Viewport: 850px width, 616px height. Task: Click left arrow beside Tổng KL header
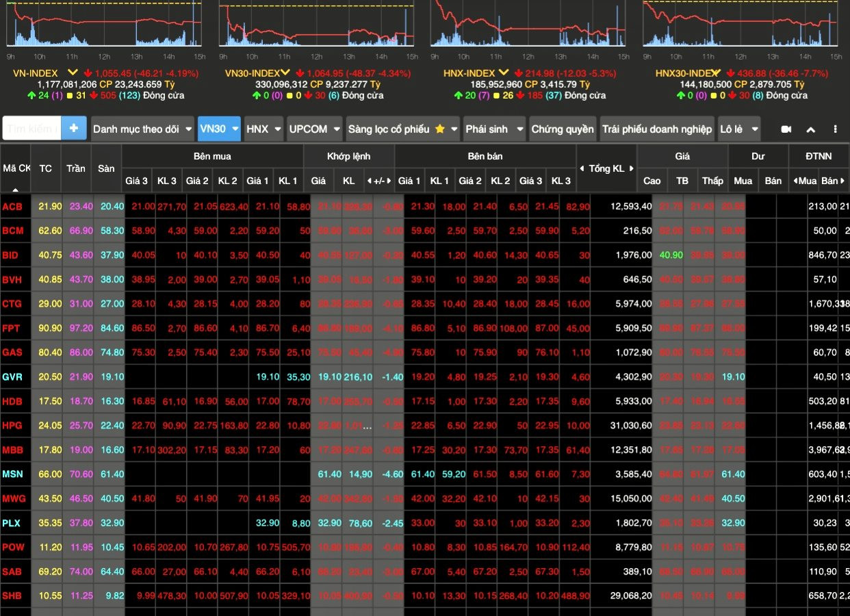pos(582,168)
